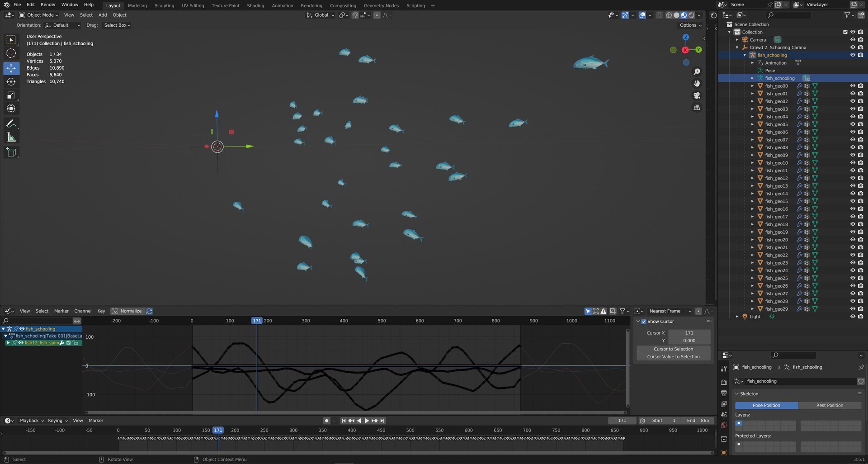Open the graph editor Channel menu
The image size is (868, 464).
click(83, 311)
